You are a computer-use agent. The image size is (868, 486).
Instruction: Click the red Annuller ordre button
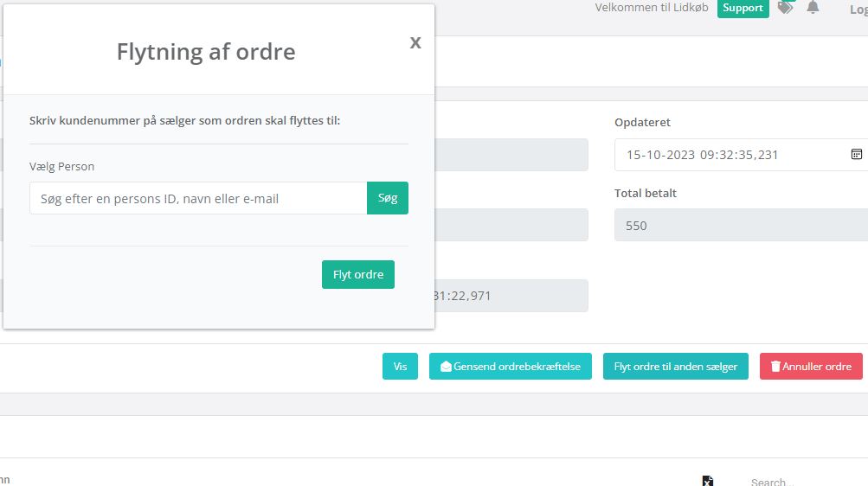pyautogui.click(x=811, y=366)
